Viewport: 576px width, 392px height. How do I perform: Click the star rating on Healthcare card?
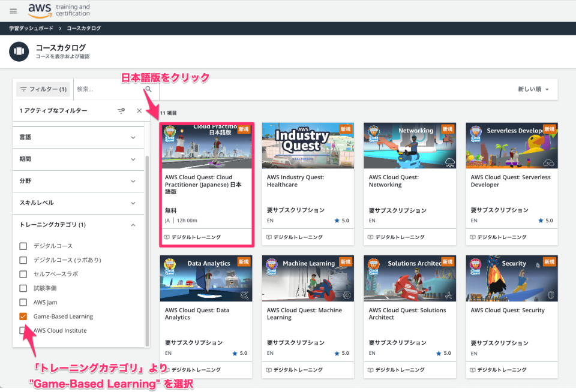point(341,221)
